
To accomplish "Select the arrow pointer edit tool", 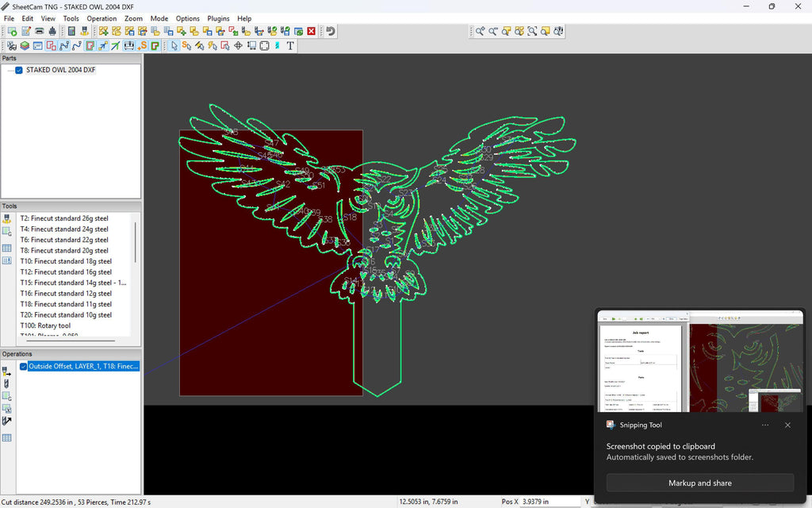I will coord(174,45).
